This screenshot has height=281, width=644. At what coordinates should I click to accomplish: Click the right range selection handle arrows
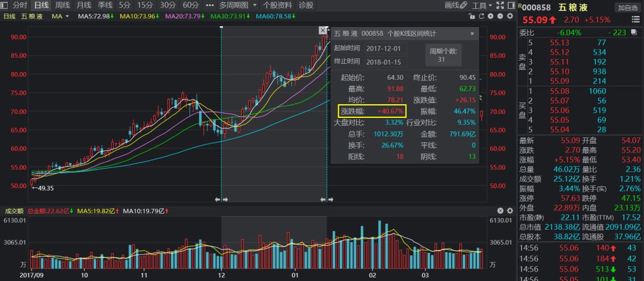point(327,200)
